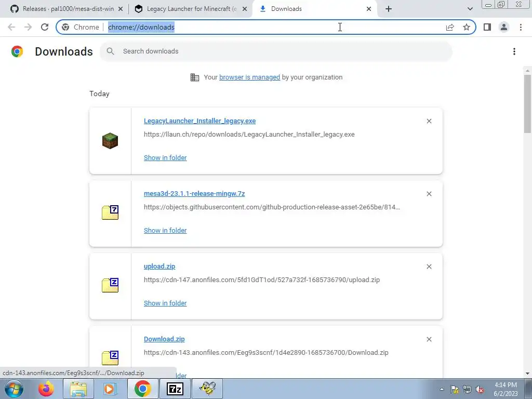Open Action Center flag tray icon
532x399 pixels.
[454, 390]
